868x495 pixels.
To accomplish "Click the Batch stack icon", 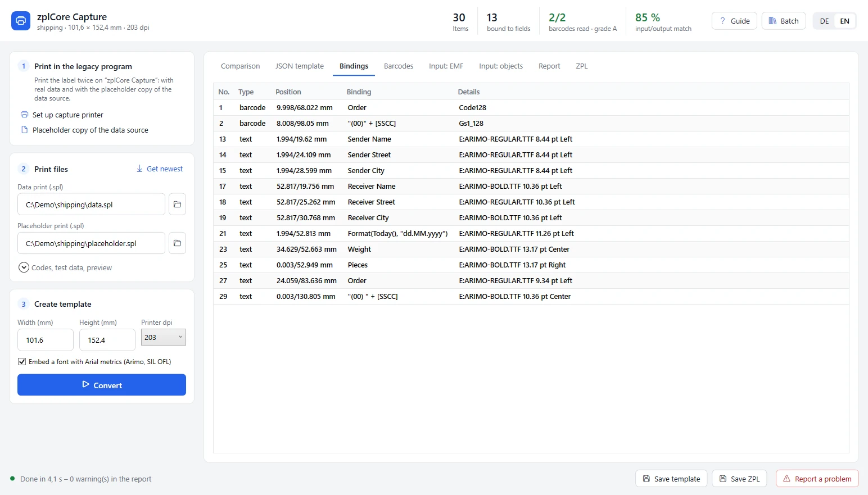I will [772, 21].
